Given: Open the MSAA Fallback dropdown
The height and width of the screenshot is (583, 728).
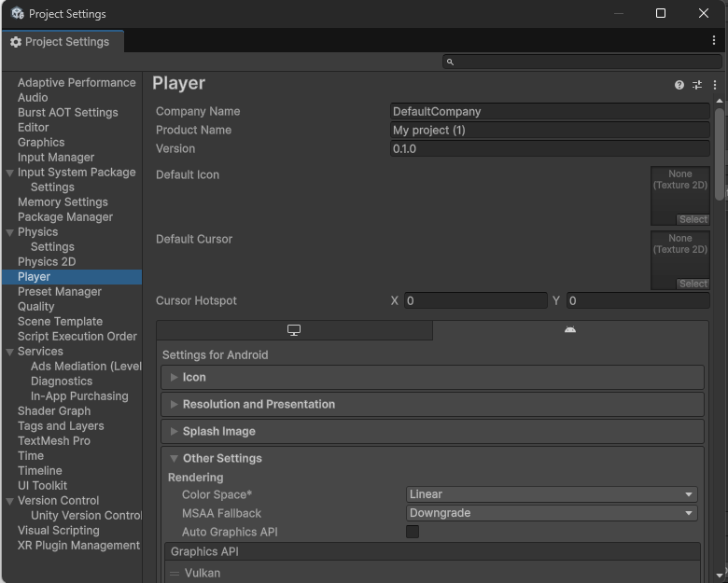Looking at the screenshot, I should click(x=553, y=513).
